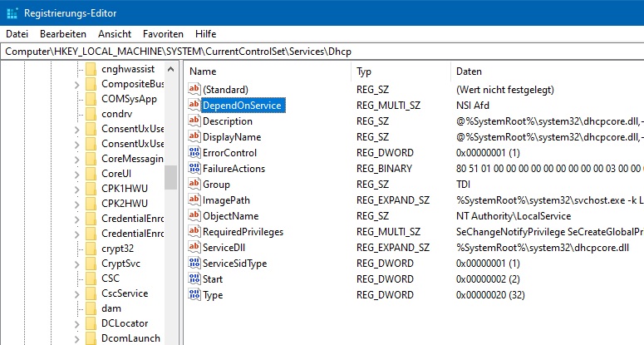Click the string icon of (Standard) value
644x345 pixels.
tap(194, 89)
